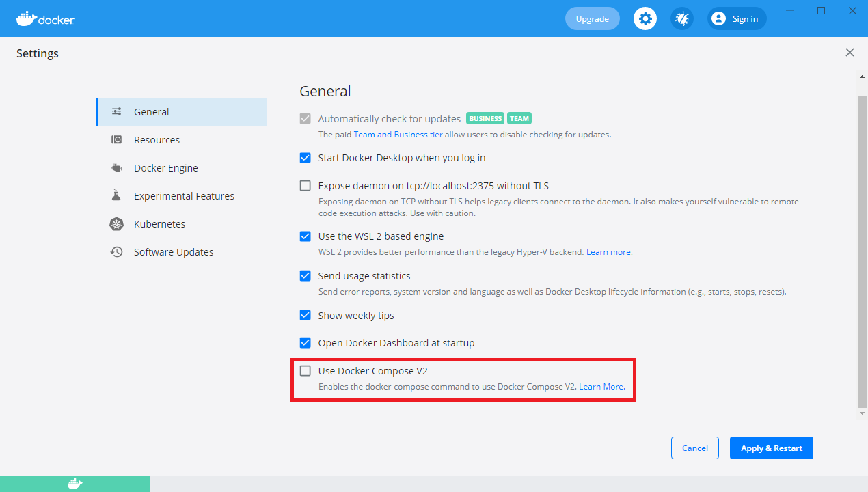Click the General sliders icon in sidebar
Viewport: 868px width, 492px height.
(117, 112)
